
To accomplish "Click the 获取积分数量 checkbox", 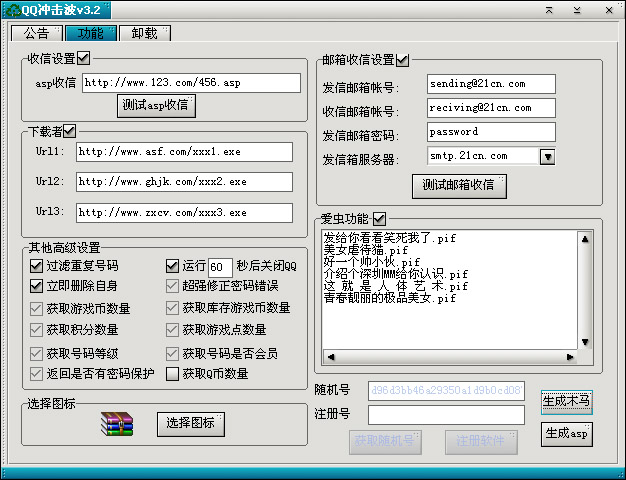I will [36, 330].
